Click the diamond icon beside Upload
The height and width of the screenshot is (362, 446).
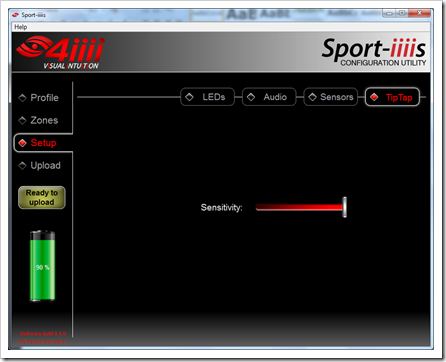pos(22,165)
